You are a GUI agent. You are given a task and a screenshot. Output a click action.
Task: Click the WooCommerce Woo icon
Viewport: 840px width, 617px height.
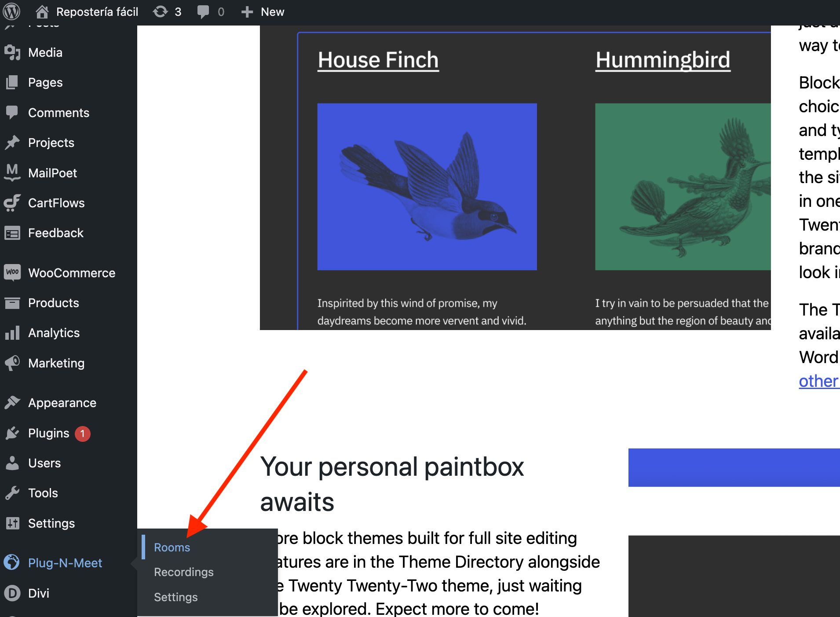[x=12, y=272]
